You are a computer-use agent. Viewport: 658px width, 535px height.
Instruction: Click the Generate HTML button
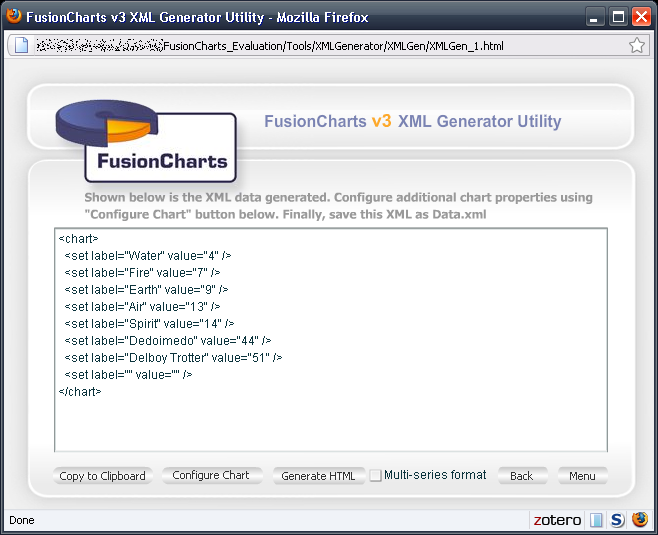point(318,476)
